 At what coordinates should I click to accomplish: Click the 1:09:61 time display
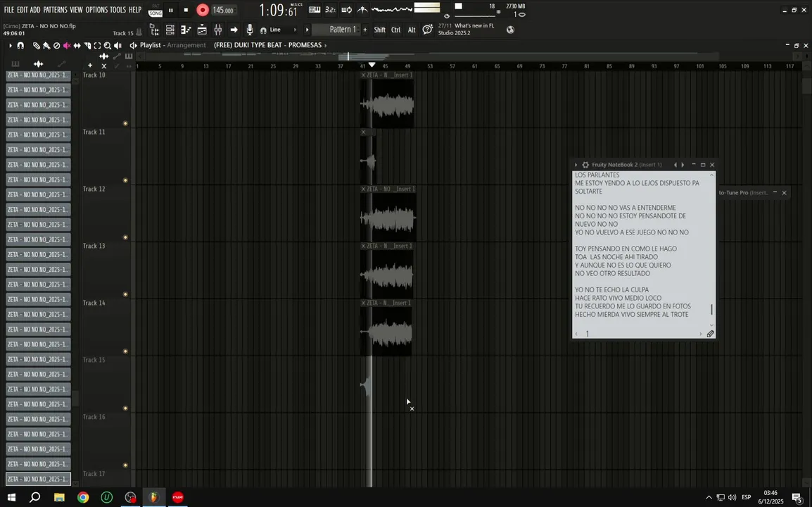click(279, 10)
